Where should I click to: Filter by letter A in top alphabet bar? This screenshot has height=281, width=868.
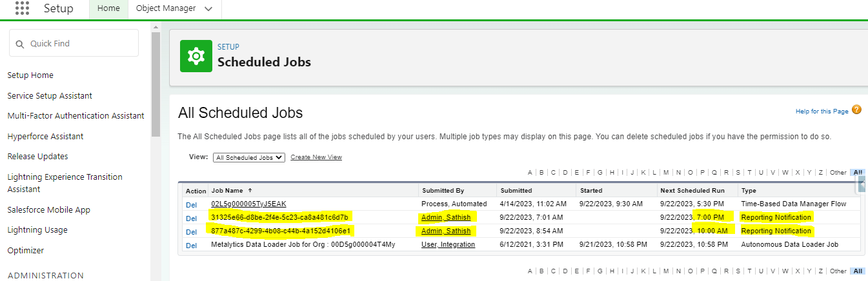(x=530, y=172)
